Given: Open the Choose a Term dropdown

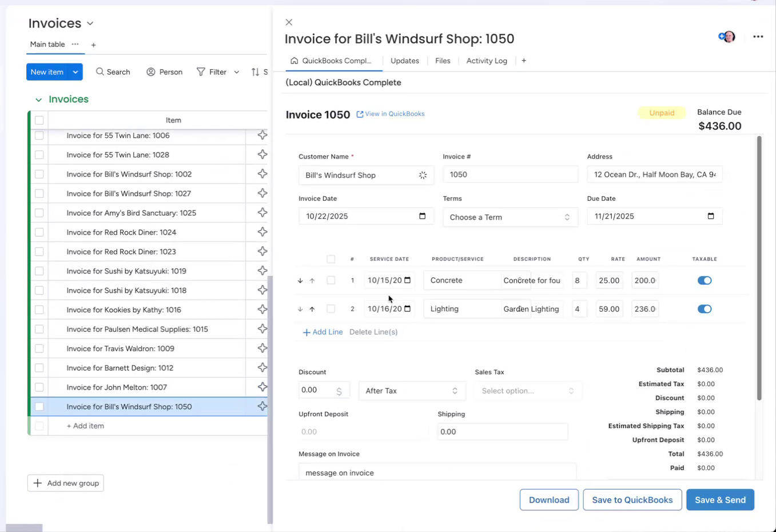Looking at the screenshot, I should tap(510, 217).
